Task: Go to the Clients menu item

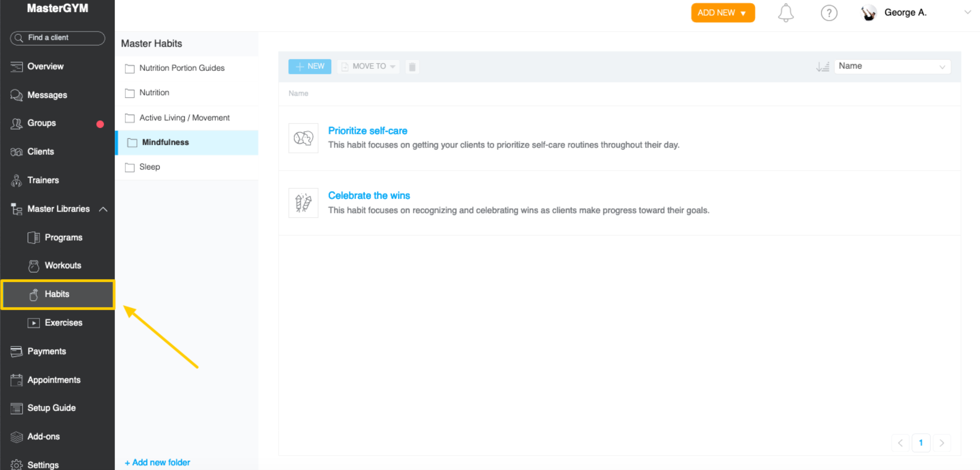Action: coord(41,151)
